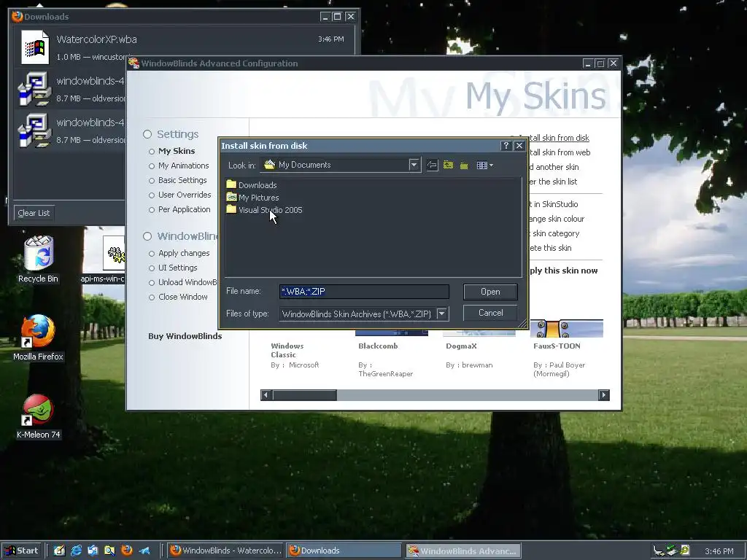
Task: Click Apply this skin now link
Action: click(x=563, y=271)
